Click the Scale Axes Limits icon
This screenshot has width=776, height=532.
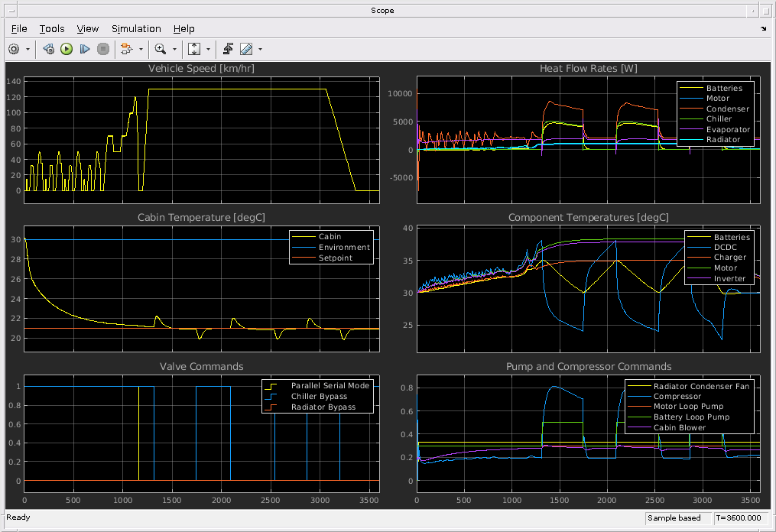pyautogui.click(x=194, y=49)
